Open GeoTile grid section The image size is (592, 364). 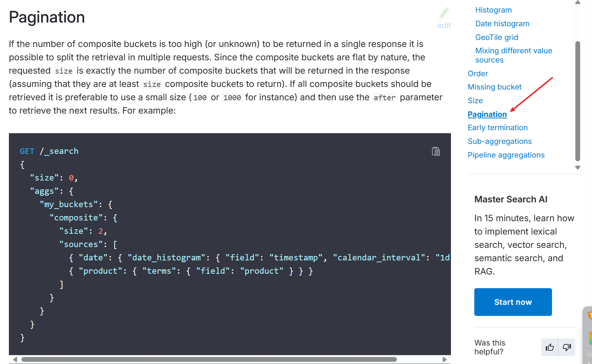(496, 37)
